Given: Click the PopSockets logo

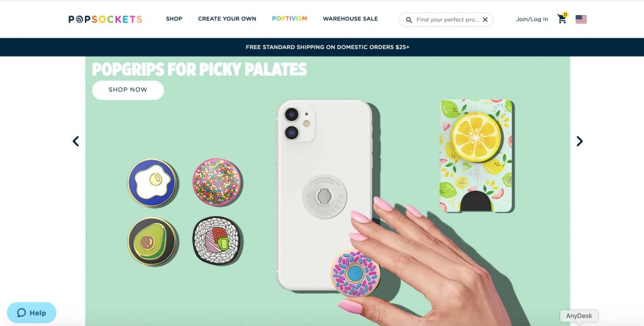Looking at the screenshot, I should [105, 20].
